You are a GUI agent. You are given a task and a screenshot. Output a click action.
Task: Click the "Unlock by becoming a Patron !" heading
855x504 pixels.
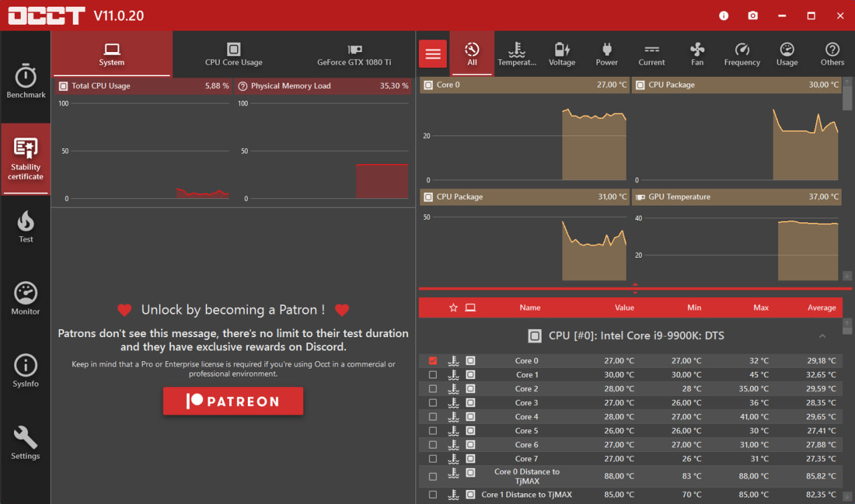tap(233, 310)
